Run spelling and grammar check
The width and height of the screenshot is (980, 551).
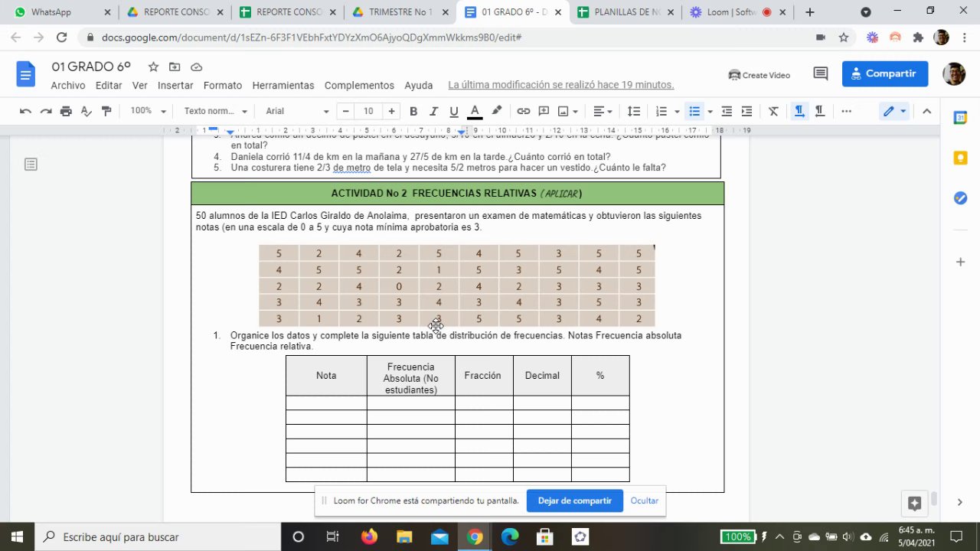[x=86, y=111]
